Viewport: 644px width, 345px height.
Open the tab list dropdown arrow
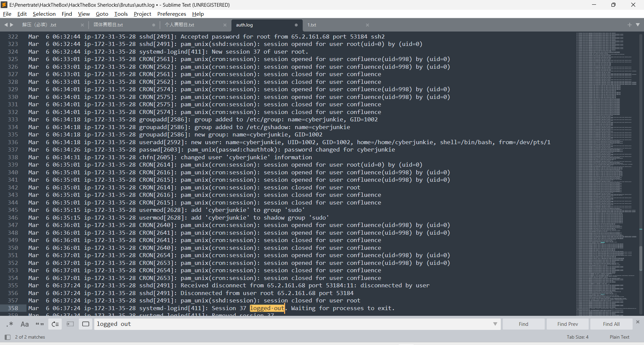(638, 25)
